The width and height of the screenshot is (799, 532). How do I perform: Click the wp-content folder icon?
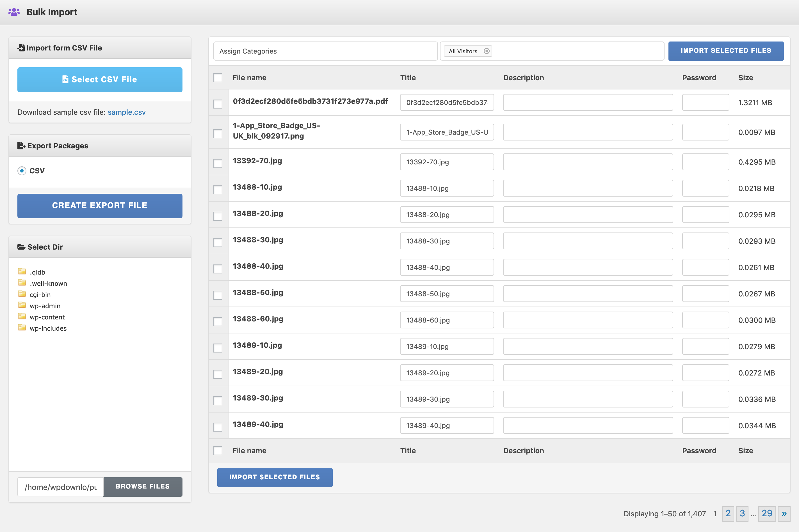[22, 316]
